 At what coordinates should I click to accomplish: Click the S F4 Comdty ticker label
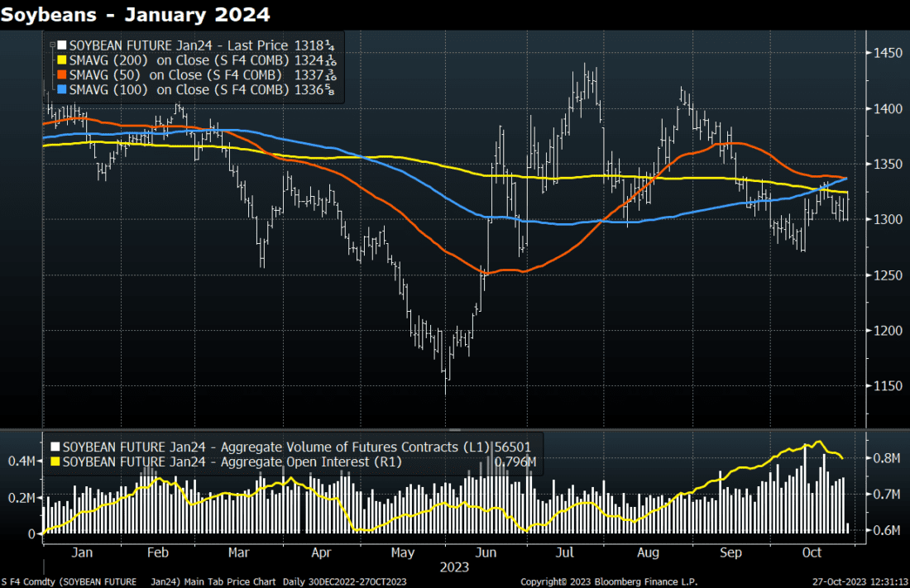click(x=28, y=581)
